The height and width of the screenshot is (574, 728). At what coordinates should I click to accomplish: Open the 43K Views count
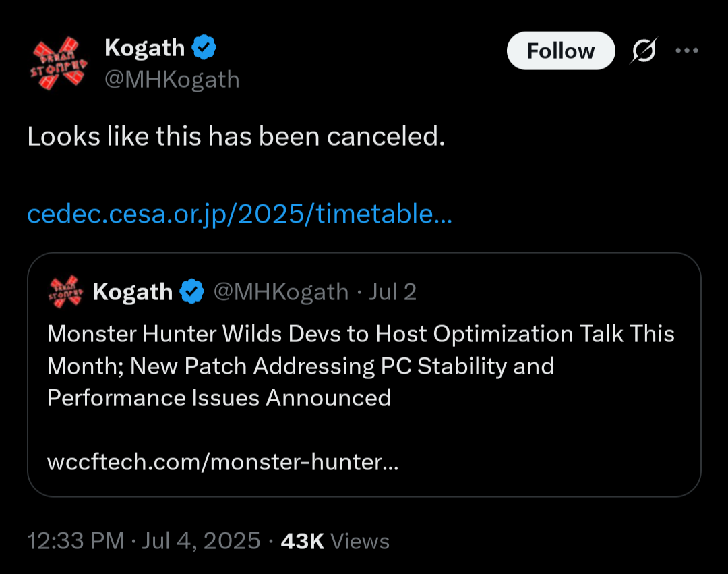click(335, 541)
